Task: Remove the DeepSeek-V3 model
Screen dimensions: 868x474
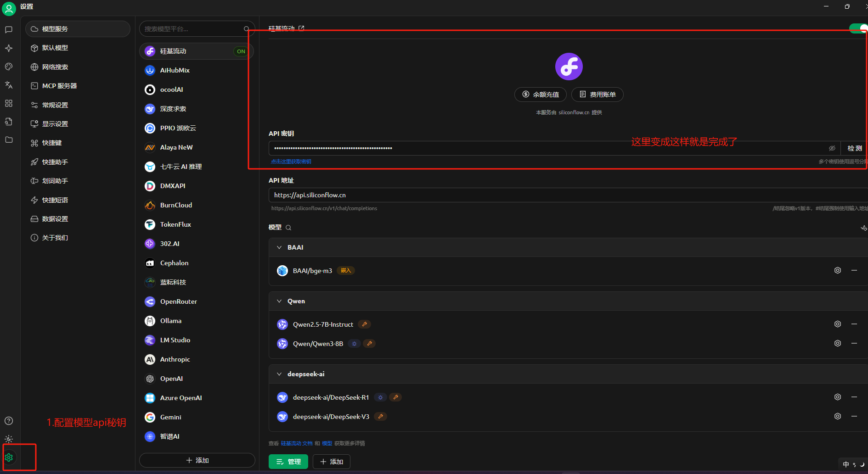Action: [x=854, y=416]
